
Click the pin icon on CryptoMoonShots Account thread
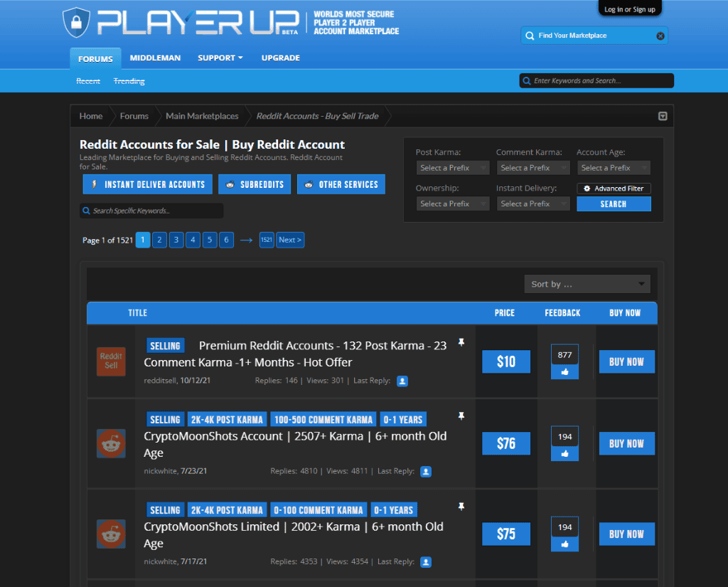[x=461, y=416]
